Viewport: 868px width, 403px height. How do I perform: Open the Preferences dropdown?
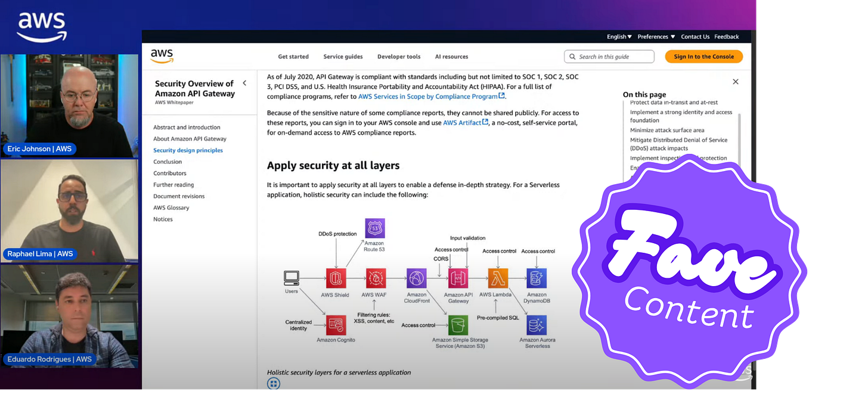[x=656, y=36]
